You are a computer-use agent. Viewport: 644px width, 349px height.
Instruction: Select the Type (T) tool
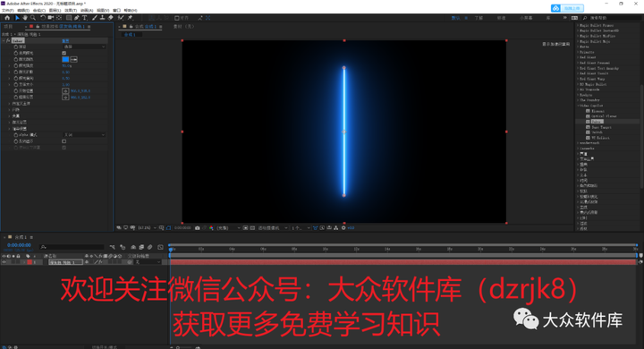pos(85,18)
